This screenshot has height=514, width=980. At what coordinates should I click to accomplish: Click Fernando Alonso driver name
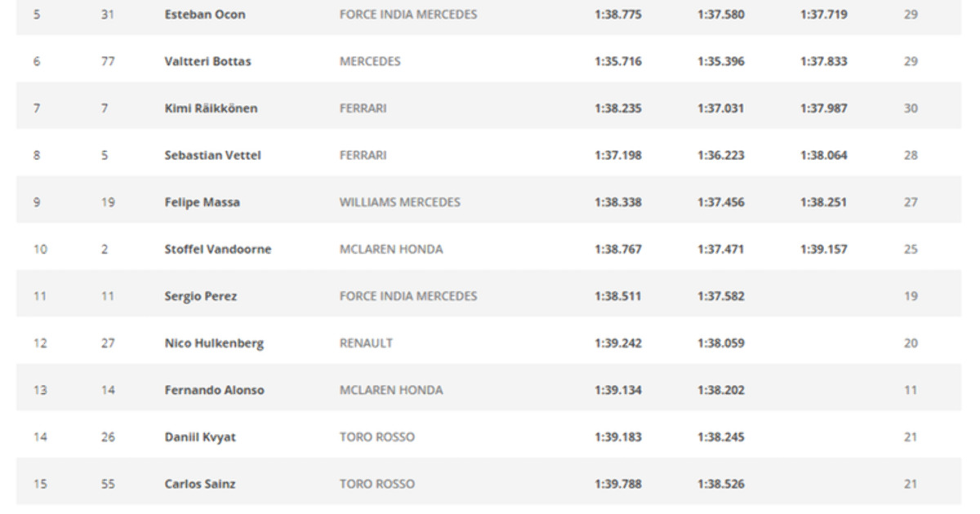214,390
